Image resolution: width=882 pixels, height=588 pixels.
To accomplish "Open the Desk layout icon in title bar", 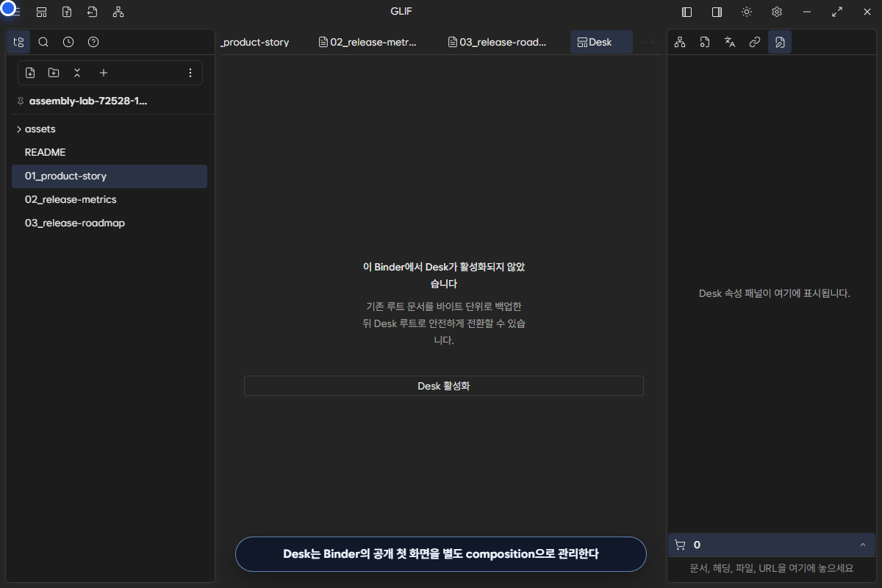I will (x=42, y=12).
